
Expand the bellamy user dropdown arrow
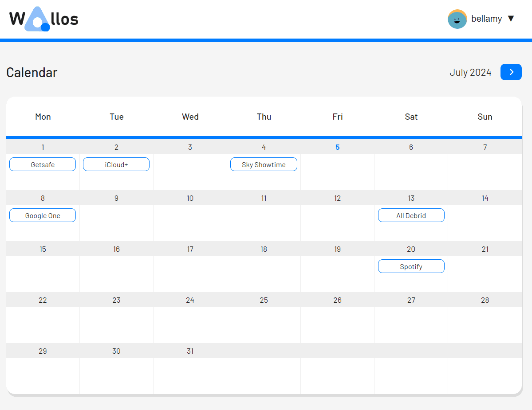point(511,19)
